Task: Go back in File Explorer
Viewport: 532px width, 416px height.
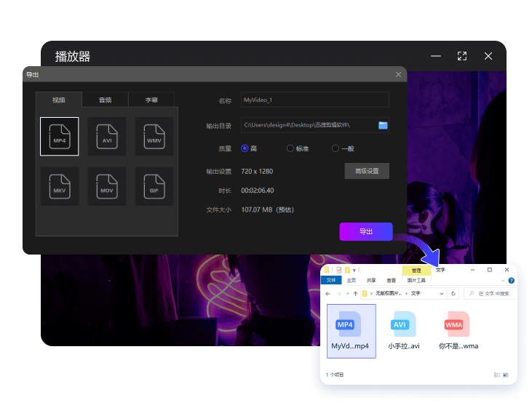Action: (x=327, y=294)
